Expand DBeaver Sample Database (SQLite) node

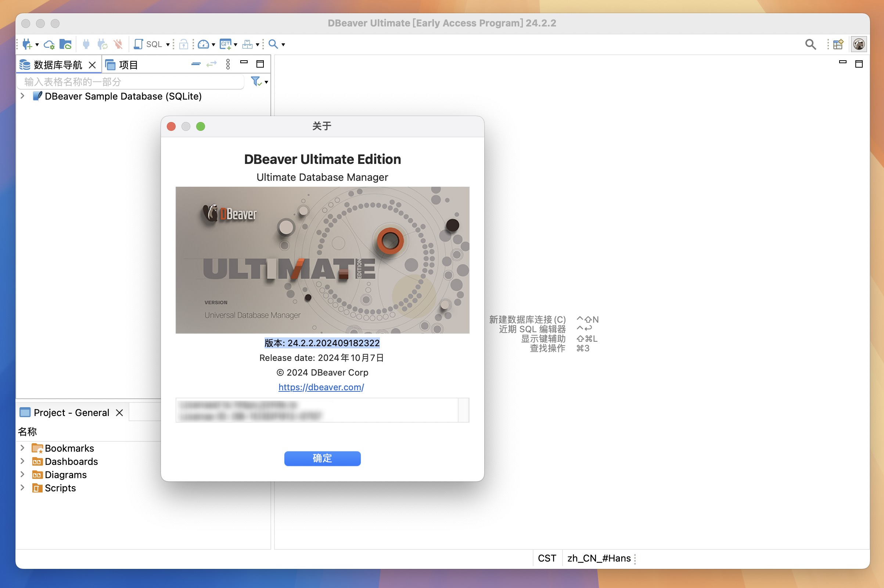coord(22,96)
